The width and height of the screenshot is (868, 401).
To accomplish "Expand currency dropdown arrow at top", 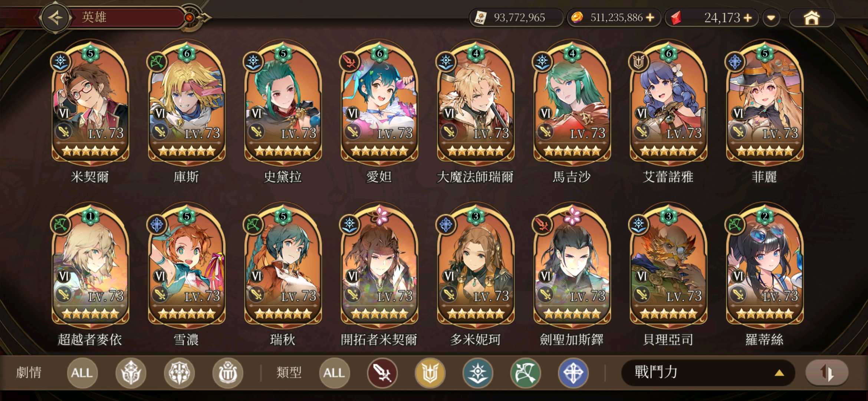I will (771, 17).
